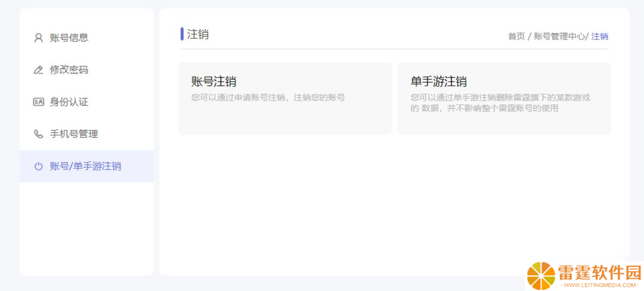The width and height of the screenshot is (644, 291).
Task: Open the 单手游注销 card
Action: tap(504, 98)
